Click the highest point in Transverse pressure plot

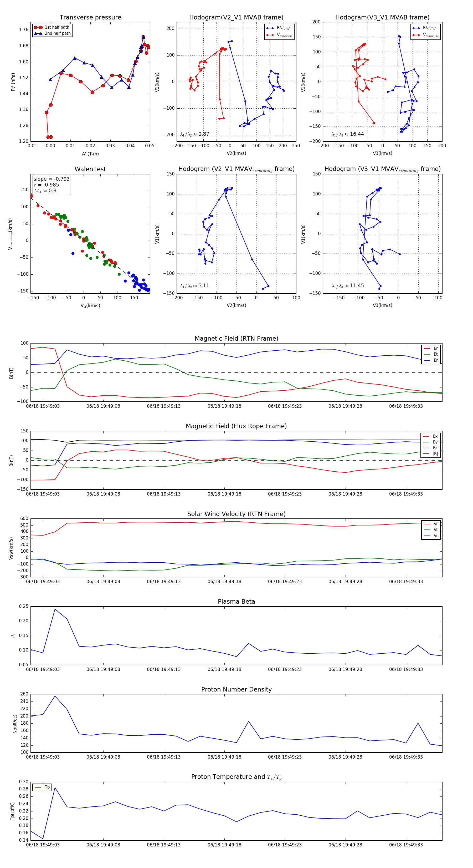coord(143,37)
